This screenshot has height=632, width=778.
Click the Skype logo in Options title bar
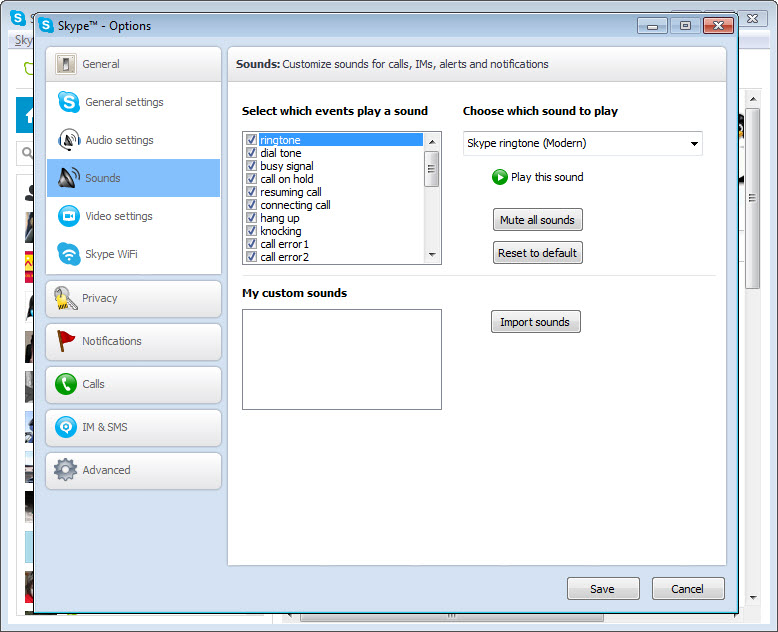[46, 25]
